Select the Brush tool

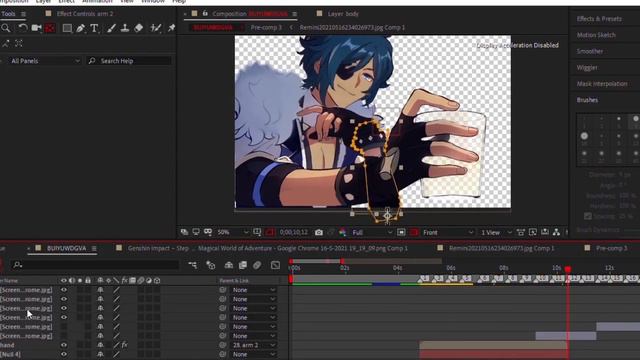tap(111, 28)
